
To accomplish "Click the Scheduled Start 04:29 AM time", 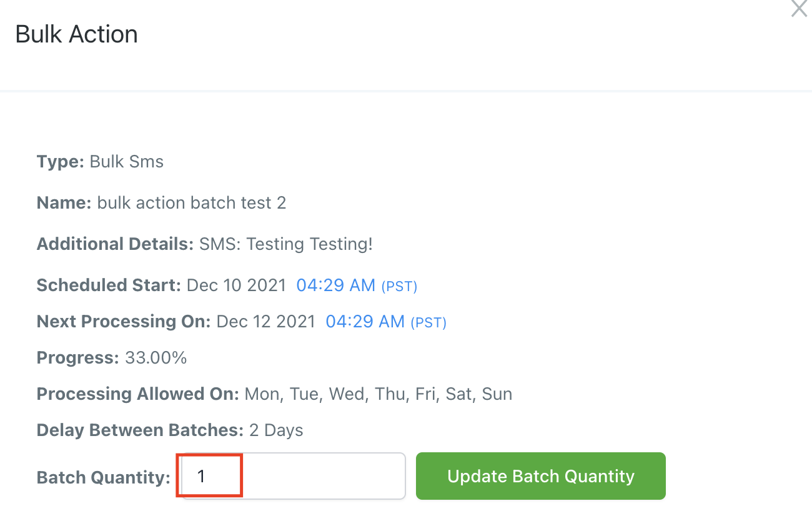I will tap(335, 285).
